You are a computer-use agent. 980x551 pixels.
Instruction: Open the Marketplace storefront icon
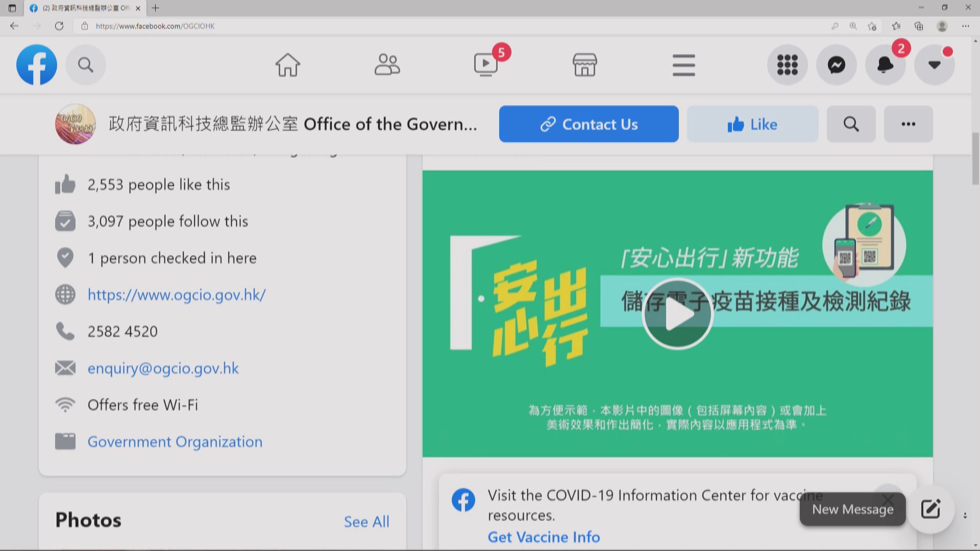(584, 65)
